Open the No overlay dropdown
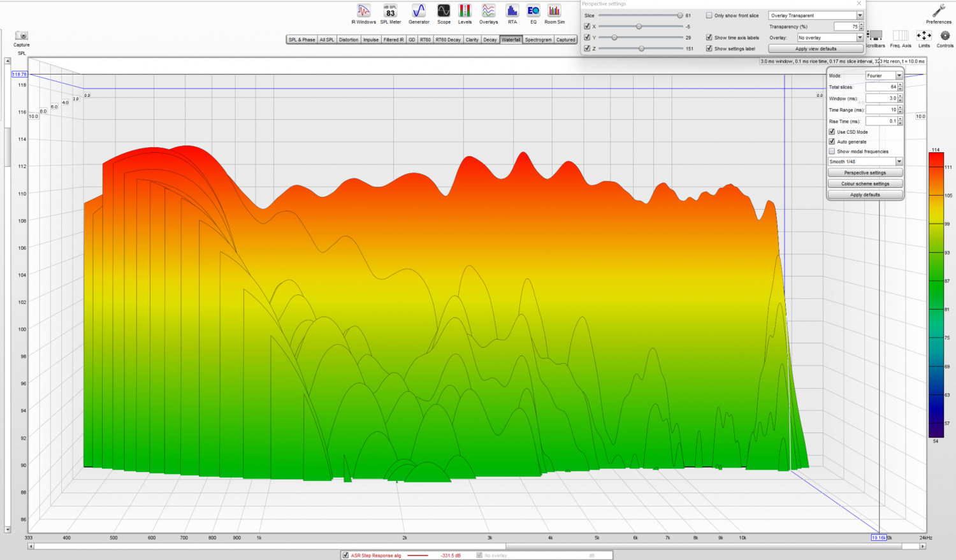 [830, 38]
